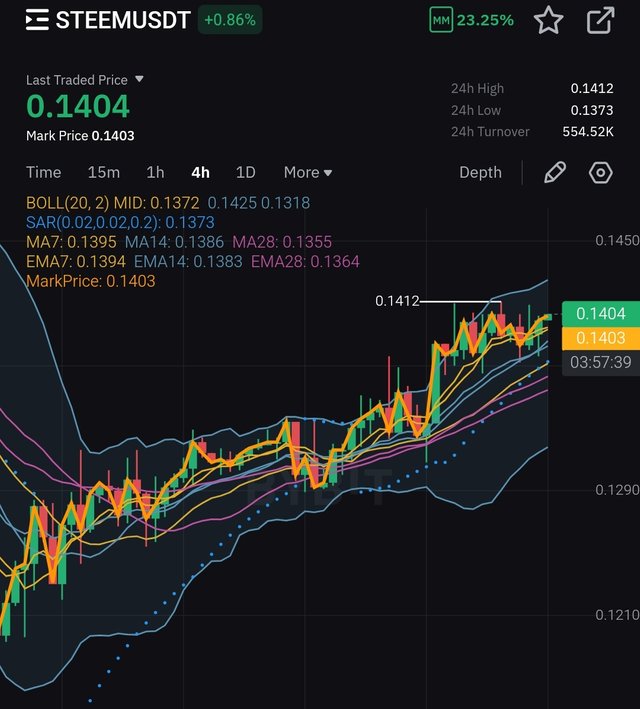This screenshot has height=709, width=640.
Task: Tap the Mark Price 0.1403 line
Action: pos(80,136)
